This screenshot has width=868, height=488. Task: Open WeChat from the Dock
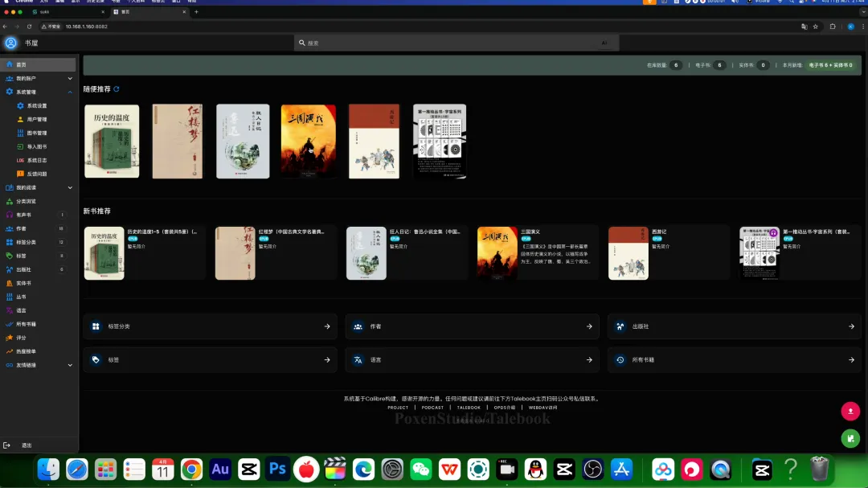click(420, 470)
